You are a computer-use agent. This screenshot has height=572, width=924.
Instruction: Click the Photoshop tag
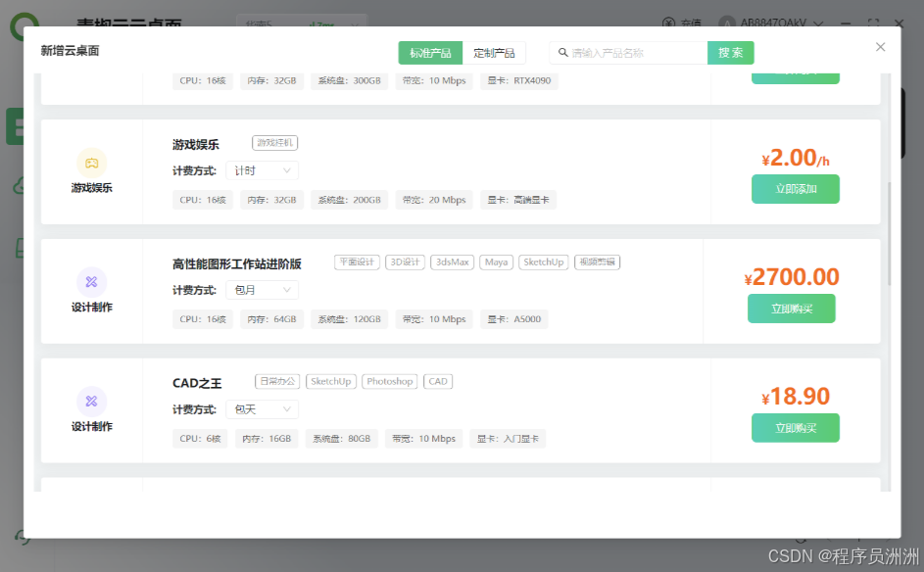(390, 381)
